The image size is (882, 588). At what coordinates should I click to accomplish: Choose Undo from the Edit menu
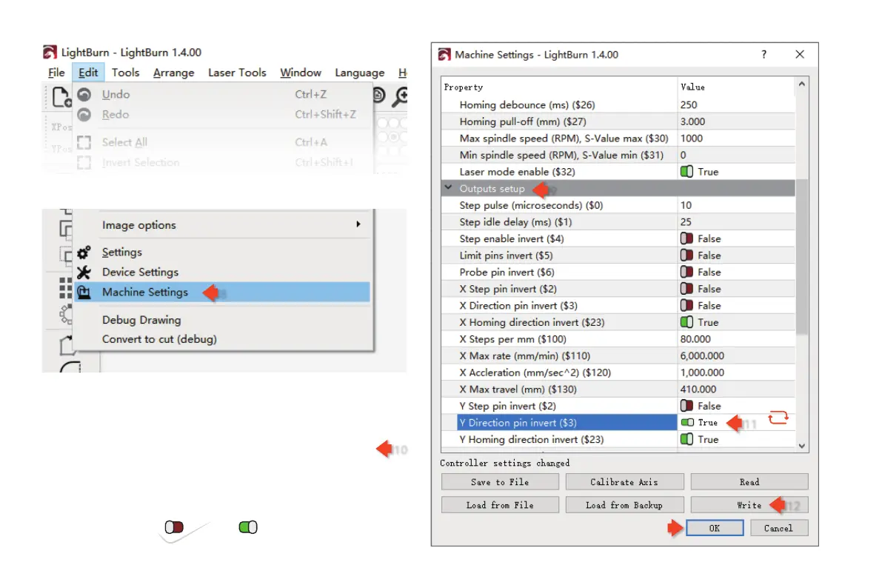coord(224,95)
